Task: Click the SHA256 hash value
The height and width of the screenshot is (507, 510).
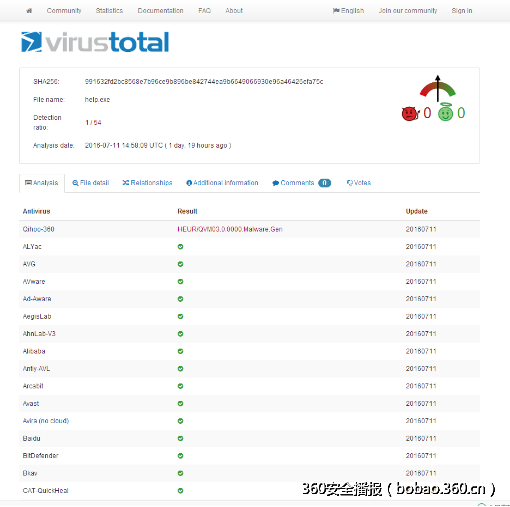Action: tap(204, 82)
